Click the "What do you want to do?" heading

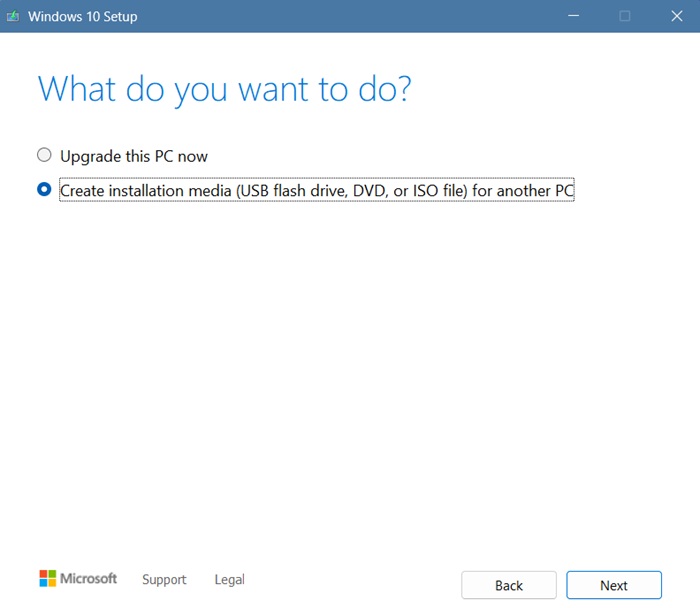click(225, 89)
